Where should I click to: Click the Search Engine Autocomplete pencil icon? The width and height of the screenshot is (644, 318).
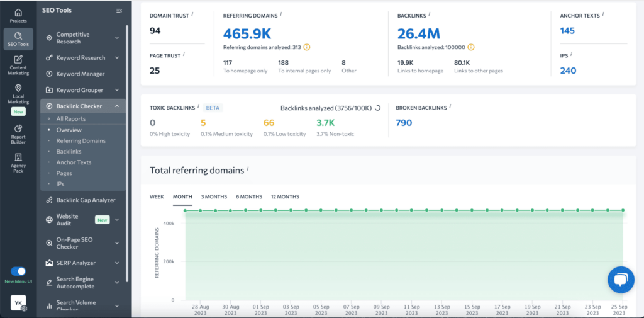pyautogui.click(x=49, y=283)
